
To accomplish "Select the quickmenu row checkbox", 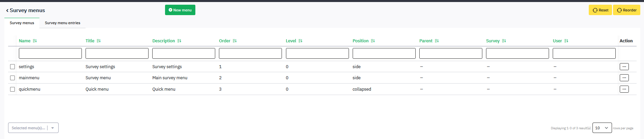I will pyautogui.click(x=12, y=89).
